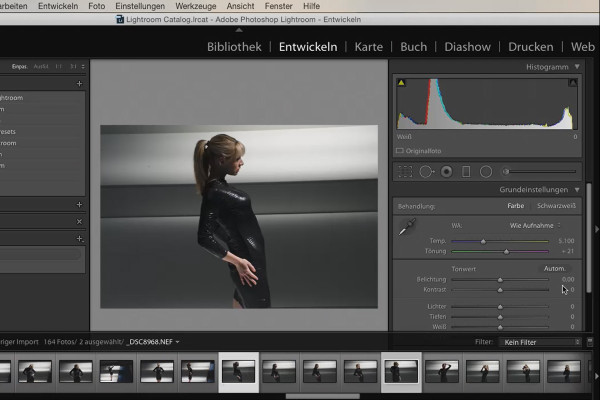Viewport: 600px width, 400px height.
Task: Click the Temp slider handle
Action: click(x=483, y=242)
